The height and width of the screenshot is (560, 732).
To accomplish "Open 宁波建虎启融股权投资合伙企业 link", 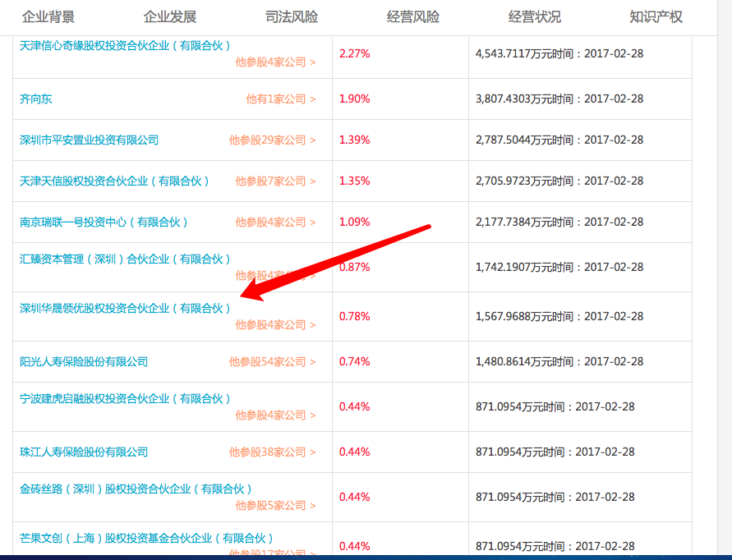I will click(126, 398).
